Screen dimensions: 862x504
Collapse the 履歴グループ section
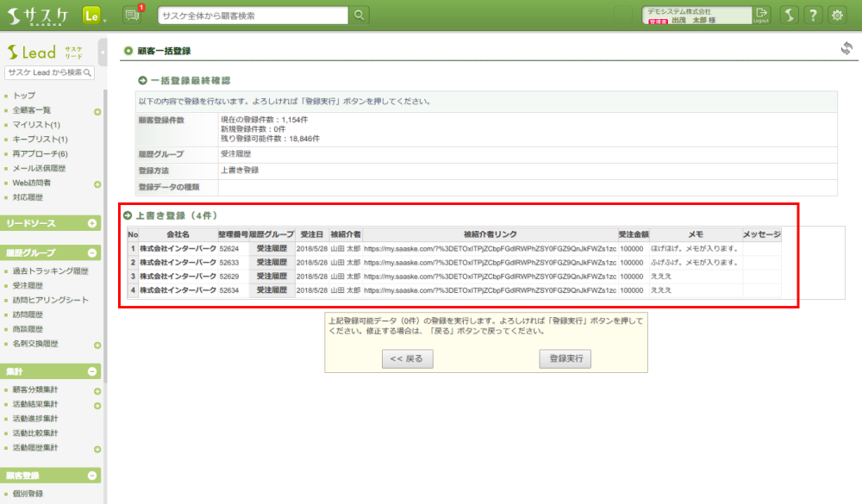92,253
